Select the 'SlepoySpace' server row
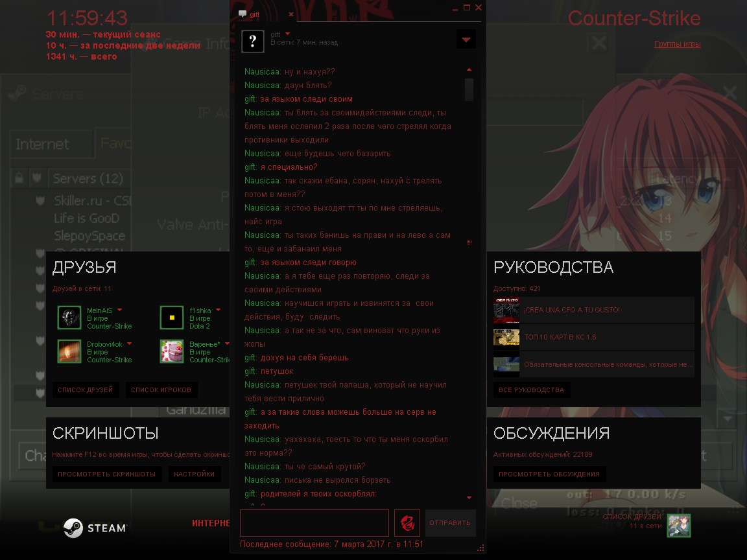 pos(89,236)
